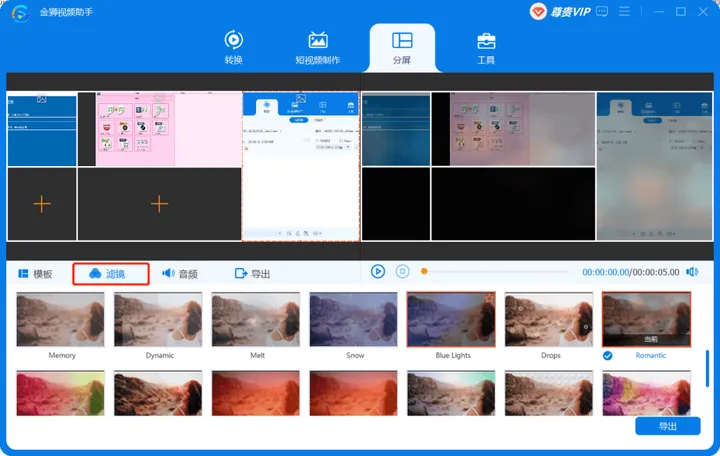Click the current time 00:00:00.00 readout

click(605, 272)
